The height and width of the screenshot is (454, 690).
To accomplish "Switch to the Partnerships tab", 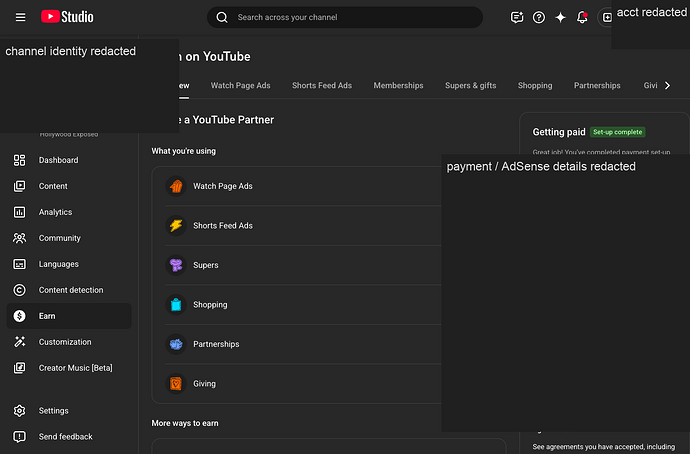I will [597, 85].
